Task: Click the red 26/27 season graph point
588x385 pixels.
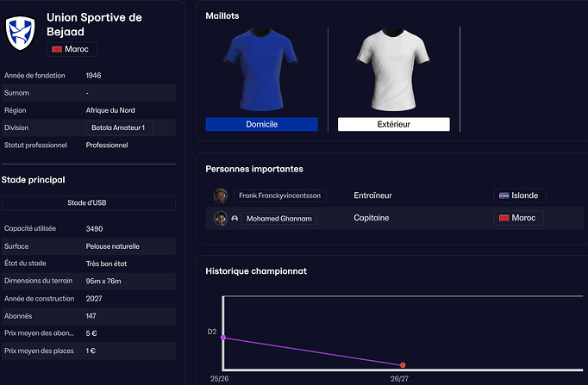Action: 403,365
